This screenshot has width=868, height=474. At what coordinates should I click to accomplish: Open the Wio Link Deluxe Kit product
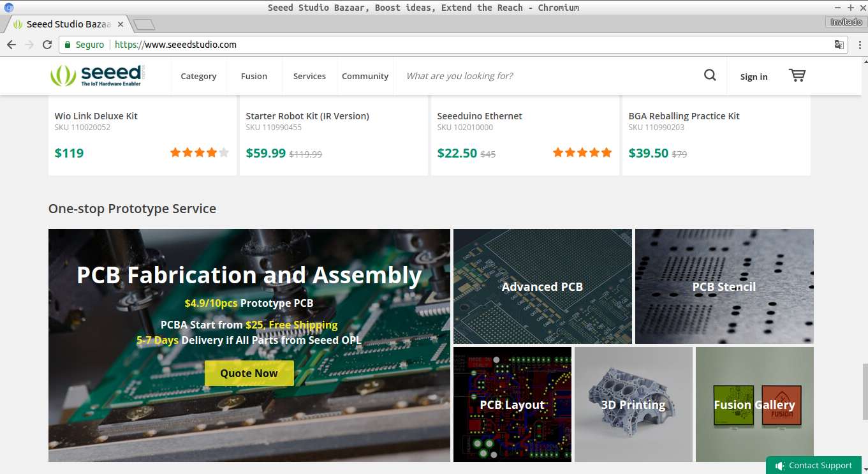pos(96,116)
